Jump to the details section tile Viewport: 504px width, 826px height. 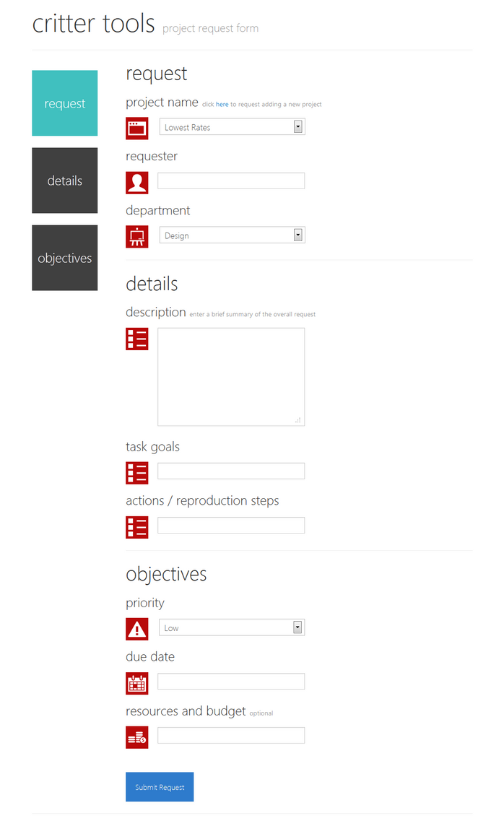[x=65, y=181]
